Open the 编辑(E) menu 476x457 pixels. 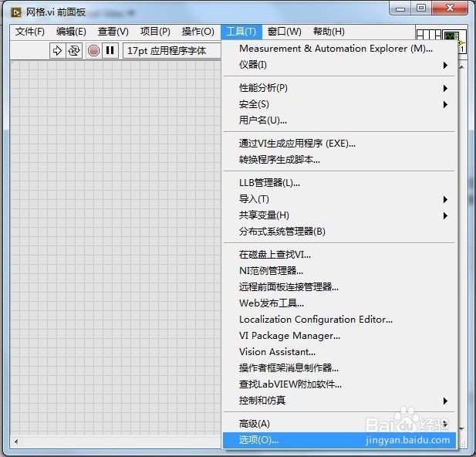coord(71,32)
